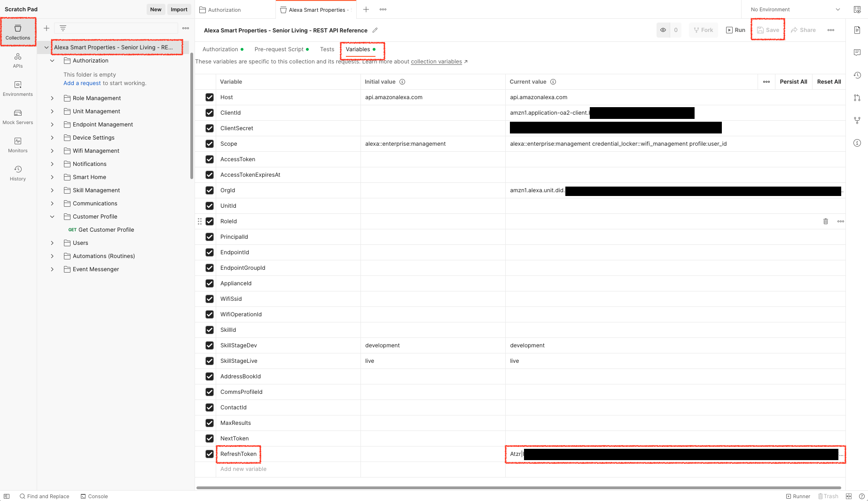868x501 pixels.
Task: Click the collections filter icon
Action: tap(63, 28)
